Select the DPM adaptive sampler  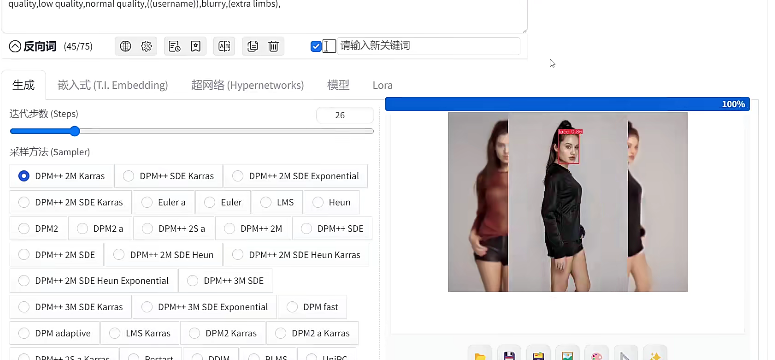(54, 333)
